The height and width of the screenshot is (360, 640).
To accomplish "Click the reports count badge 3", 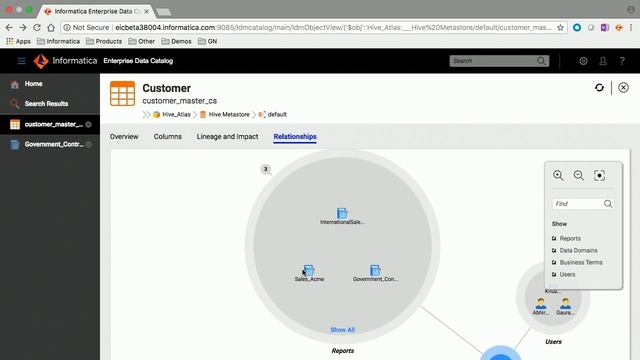I will [x=265, y=169].
